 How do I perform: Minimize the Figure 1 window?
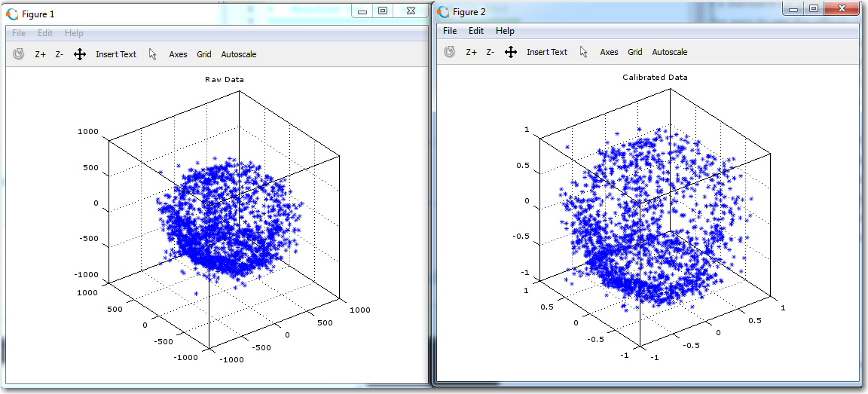pyautogui.click(x=363, y=11)
